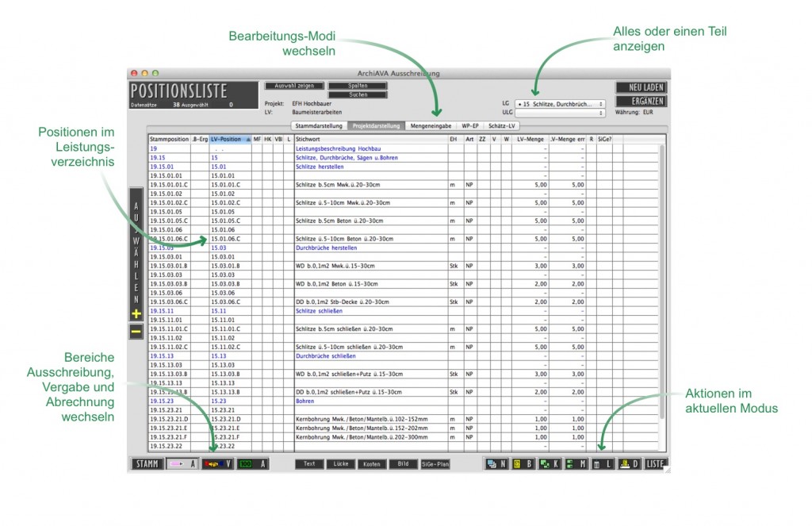
Task: Select row 'Schlitze b.5cm Beton ü.20-30cm'
Action: (x=403, y=221)
